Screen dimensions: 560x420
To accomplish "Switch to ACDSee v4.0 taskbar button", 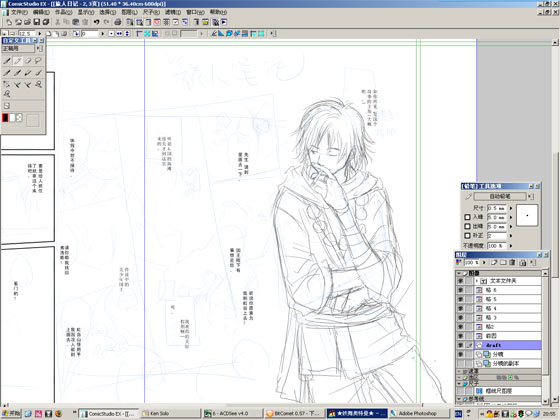I will pos(232,414).
